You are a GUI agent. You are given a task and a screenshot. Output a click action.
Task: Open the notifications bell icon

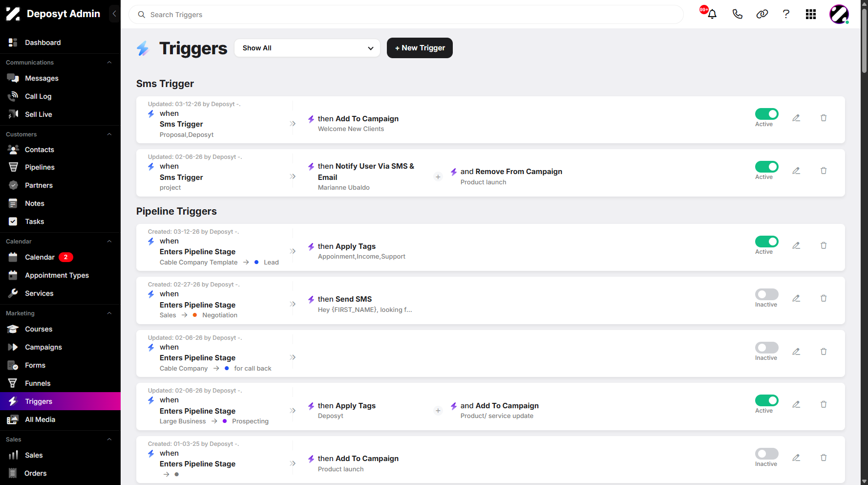click(712, 14)
